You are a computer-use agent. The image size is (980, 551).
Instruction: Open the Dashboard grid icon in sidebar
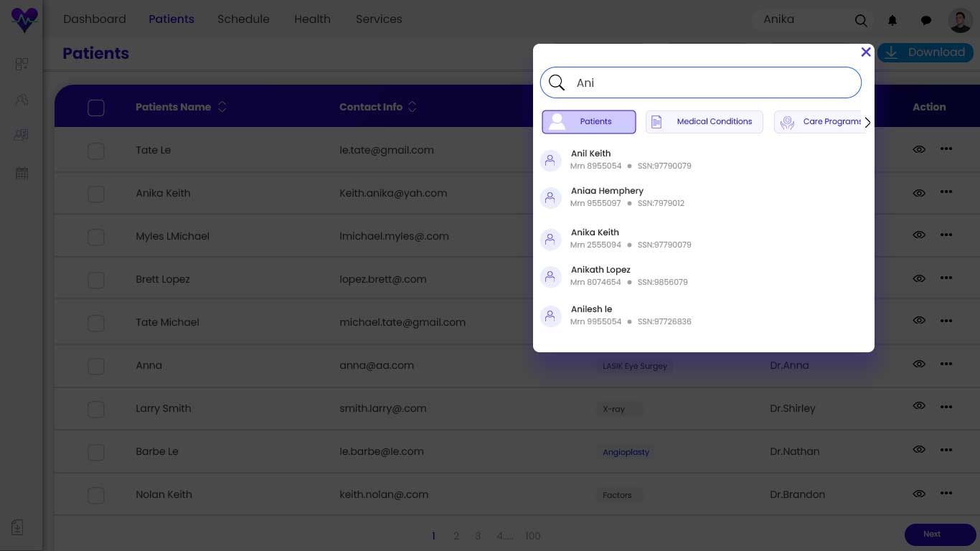pos(22,64)
